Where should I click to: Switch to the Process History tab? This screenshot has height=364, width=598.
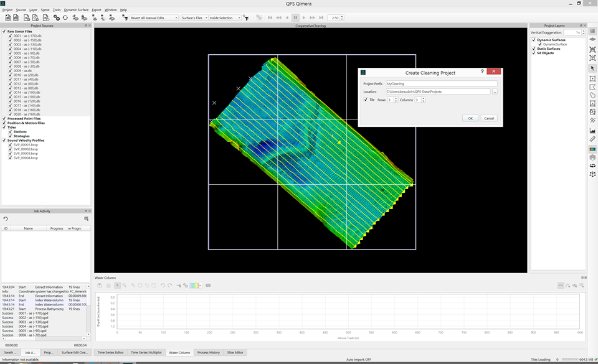(x=208, y=353)
